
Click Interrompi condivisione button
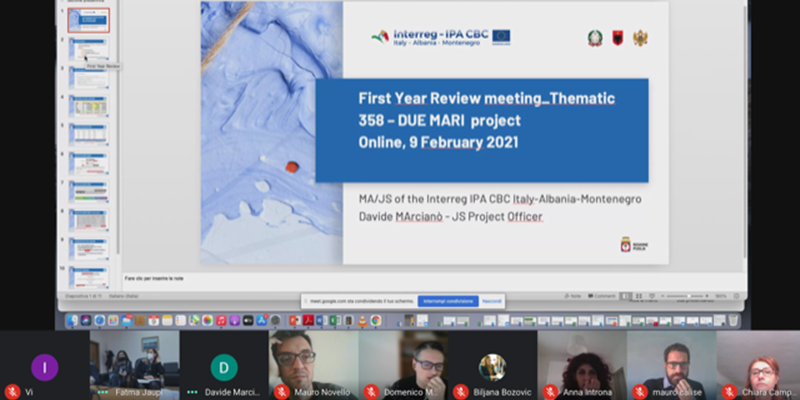448,301
